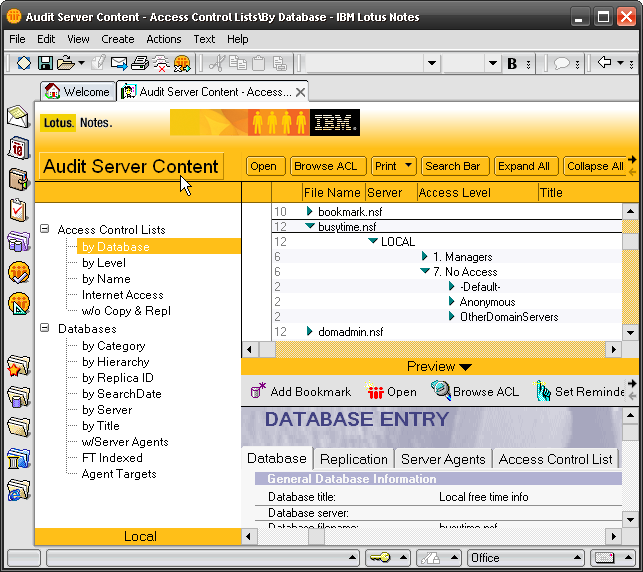Click the Copy toolbar icon
Image resolution: width=643 pixels, height=572 pixels.
(237, 63)
